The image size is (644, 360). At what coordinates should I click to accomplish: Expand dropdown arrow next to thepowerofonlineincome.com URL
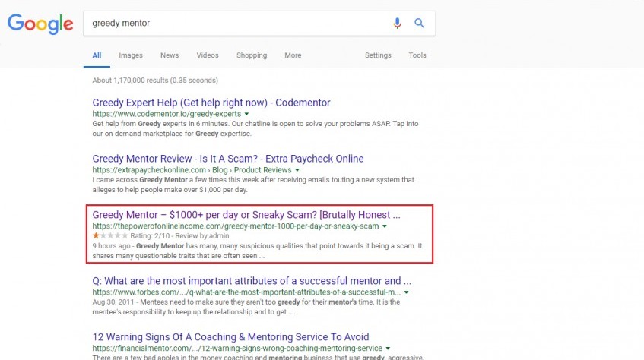[x=385, y=226]
